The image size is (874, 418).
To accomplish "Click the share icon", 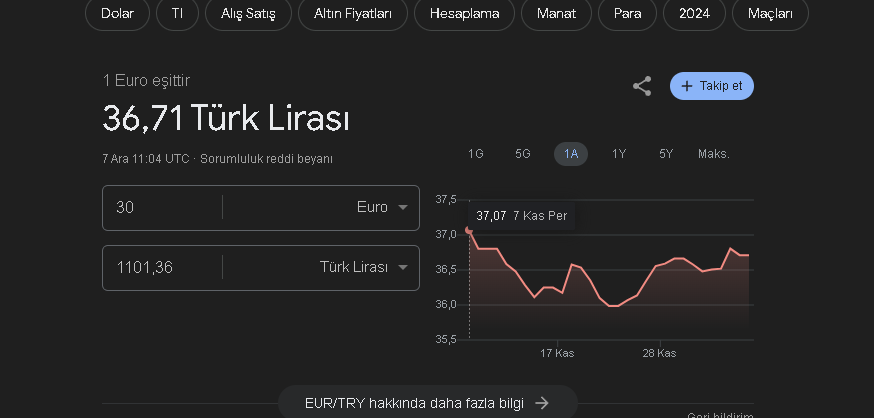I will [x=642, y=86].
